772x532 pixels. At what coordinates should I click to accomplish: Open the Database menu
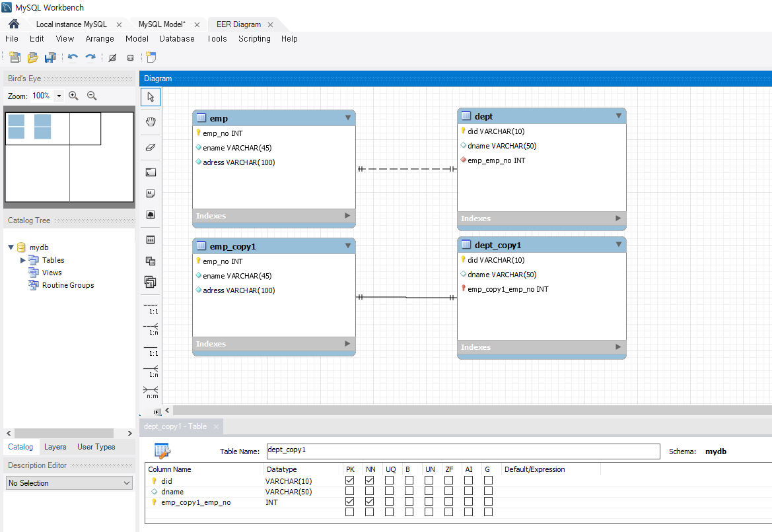pos(177,38)
